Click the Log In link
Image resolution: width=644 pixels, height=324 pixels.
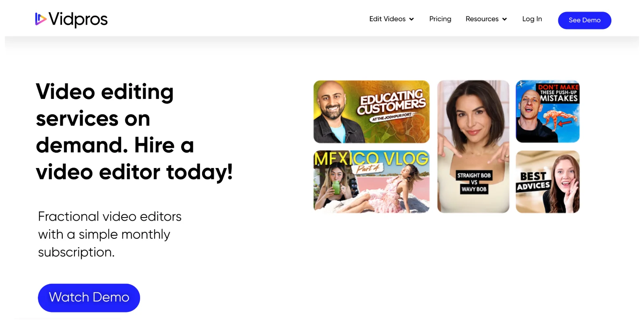pyautogui.click(x=532, y=19)
